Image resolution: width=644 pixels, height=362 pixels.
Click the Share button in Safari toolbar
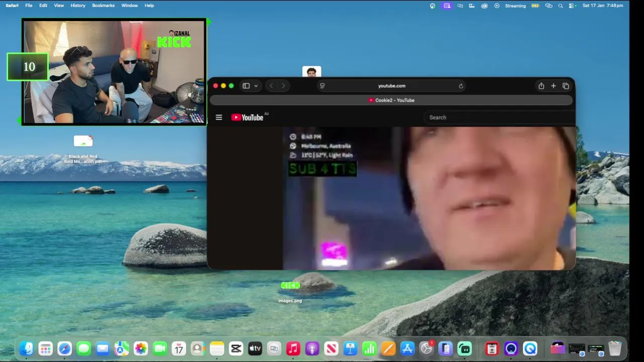pyautogui.click(x=541, y=86)
